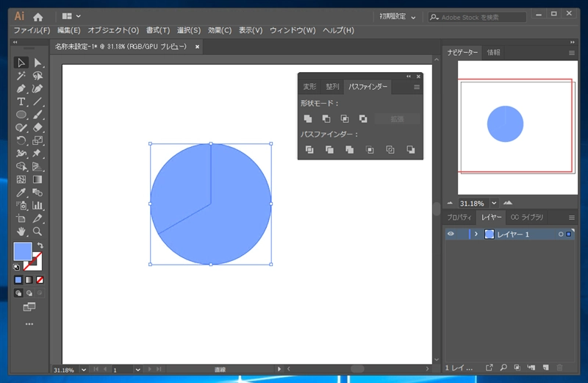
Task: Select the Lasso tool
Action: click(x=37, y=76)
